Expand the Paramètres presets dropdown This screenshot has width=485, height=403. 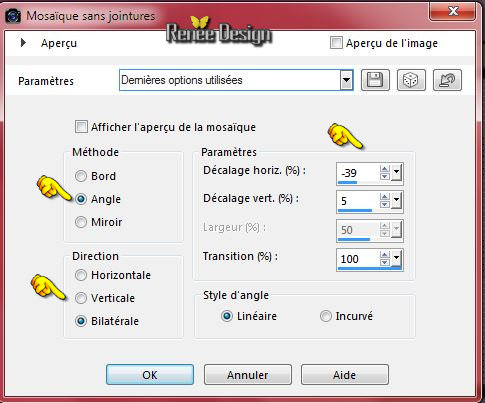point(346,80)
